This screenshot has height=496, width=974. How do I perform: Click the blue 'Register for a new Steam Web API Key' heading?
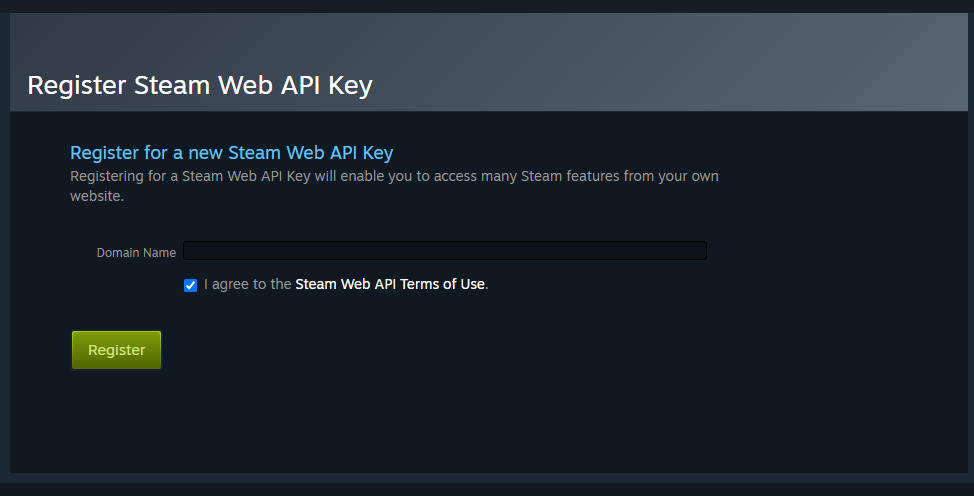point(232,153)
